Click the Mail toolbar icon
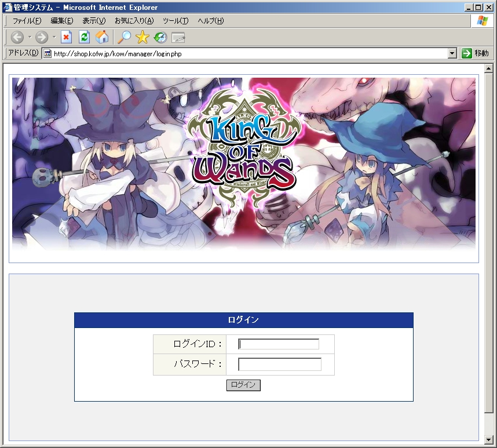 pyautogui.click(x=178, y=38)
